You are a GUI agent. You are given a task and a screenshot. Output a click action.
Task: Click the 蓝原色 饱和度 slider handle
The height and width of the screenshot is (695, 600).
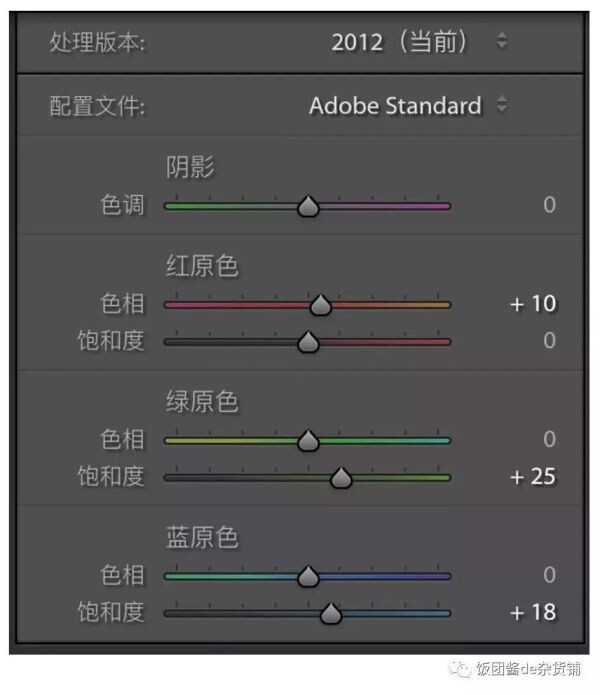[331, 614]
